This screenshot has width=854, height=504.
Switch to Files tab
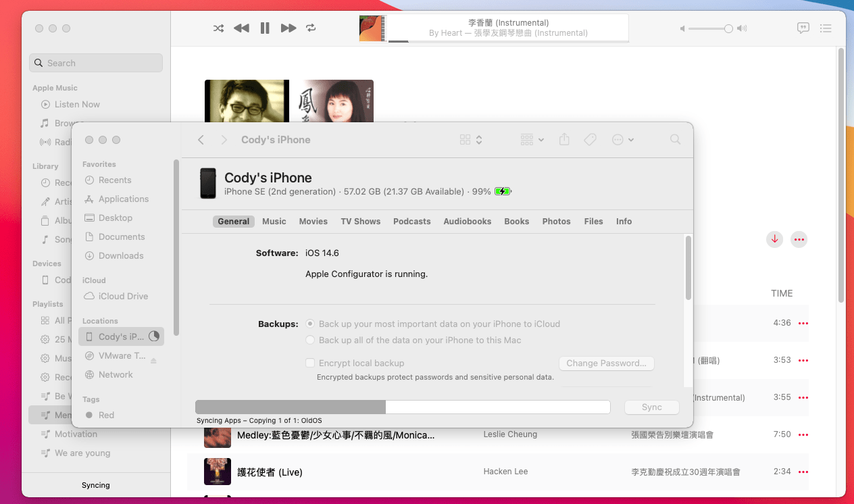pos(594,222)
